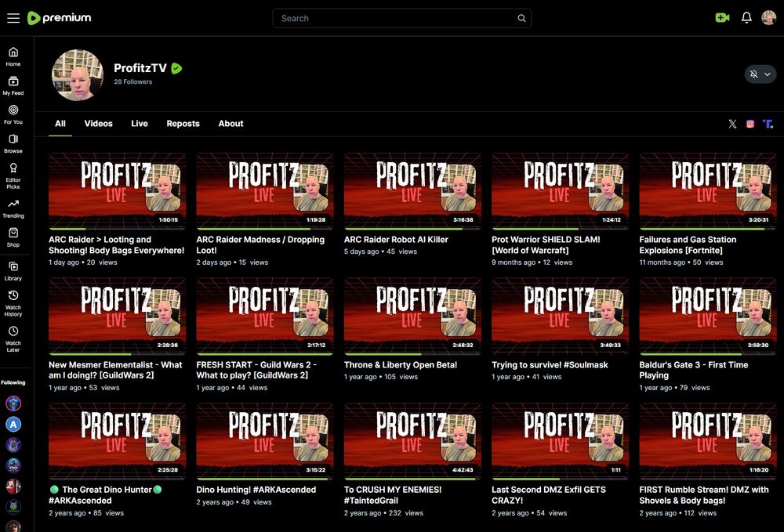Viewport: 784px width, 532px height.
Task: Open For You in the sidebar
Action: 13,114
